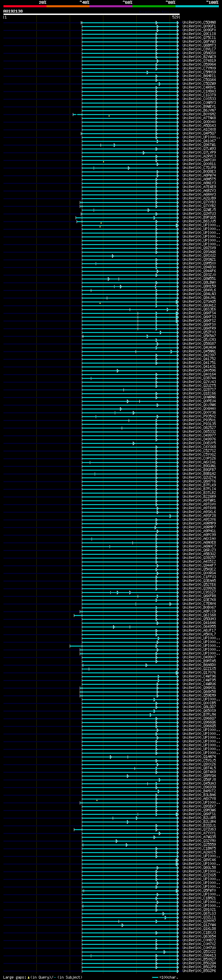Select hit label UniRef100_A2RVC3
222x980 pixels.
click(199, 156)
